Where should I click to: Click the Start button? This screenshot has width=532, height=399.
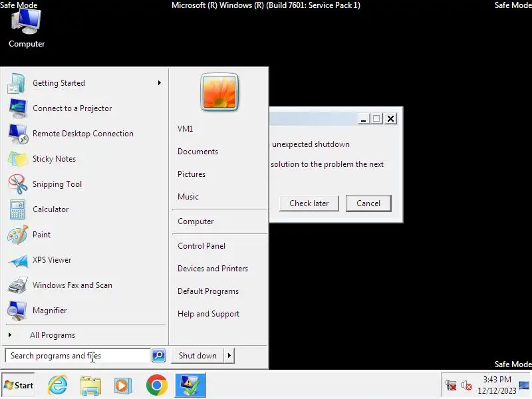point(19,386)
